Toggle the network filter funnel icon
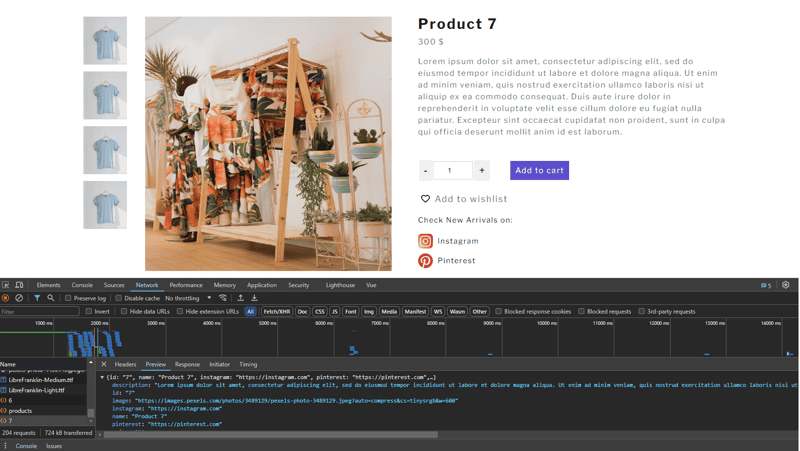The width and height of the screenshot is (800, 451). [37, 298]
